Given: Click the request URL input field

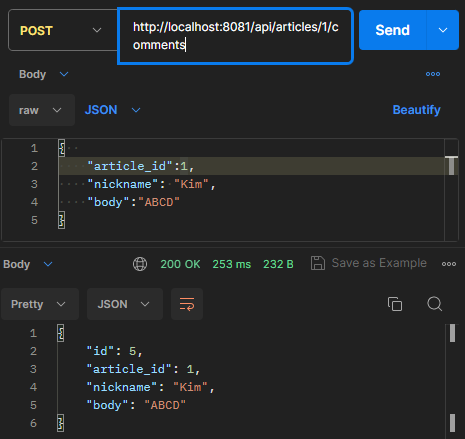Looking at the screenshot, I should click(235, 36).
